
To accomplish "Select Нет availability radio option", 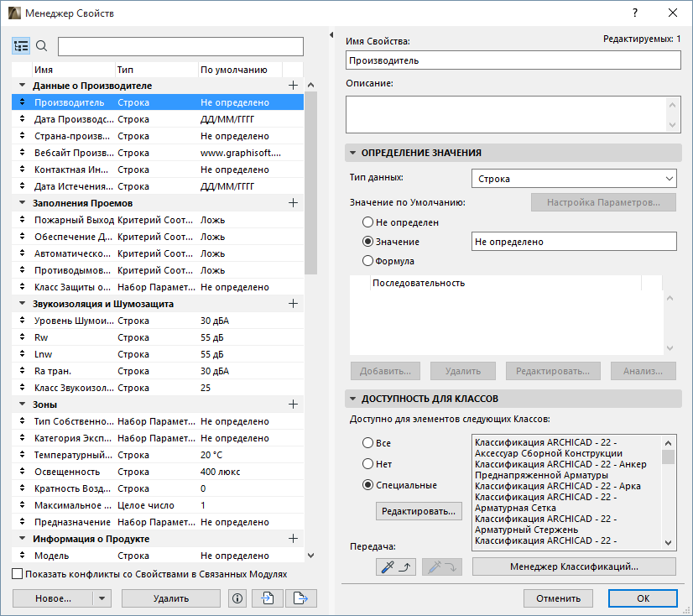I will (x=367, y=464).
